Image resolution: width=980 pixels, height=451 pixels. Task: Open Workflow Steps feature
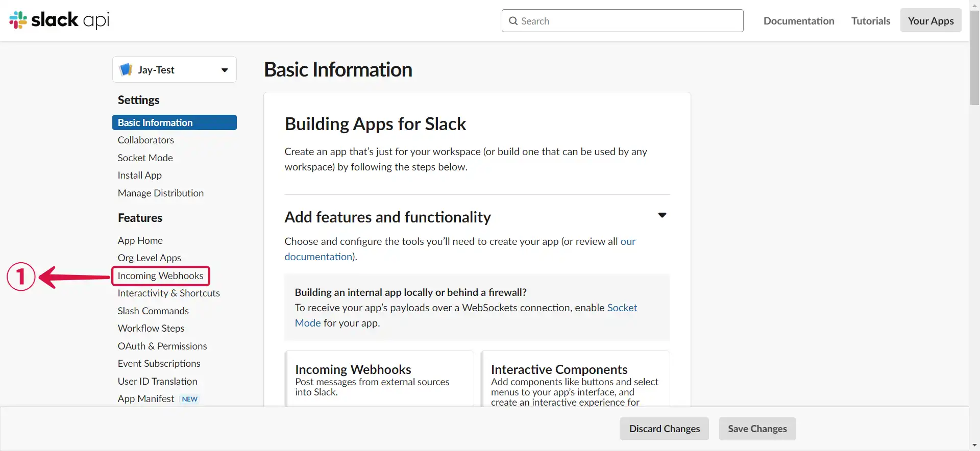[151, 328]
